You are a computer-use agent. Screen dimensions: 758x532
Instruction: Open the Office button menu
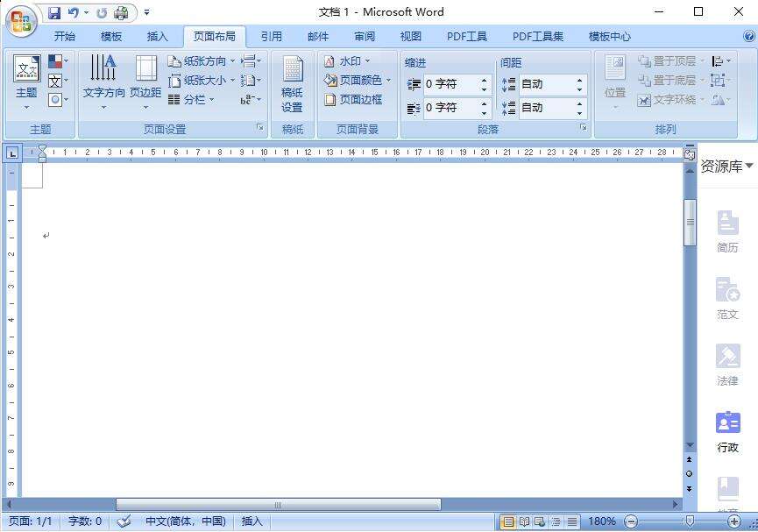pos(22,21)
